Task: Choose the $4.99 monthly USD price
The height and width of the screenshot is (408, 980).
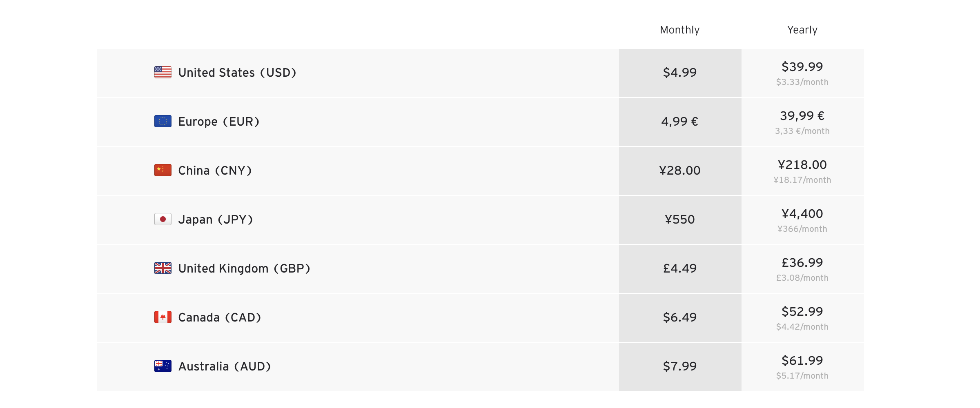Action: click(x=679, y=73)
